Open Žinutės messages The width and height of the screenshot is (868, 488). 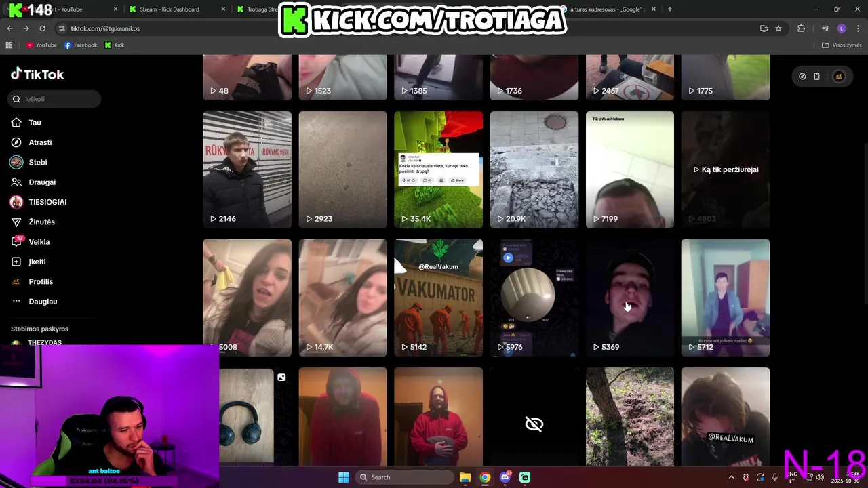coord(33,222)
